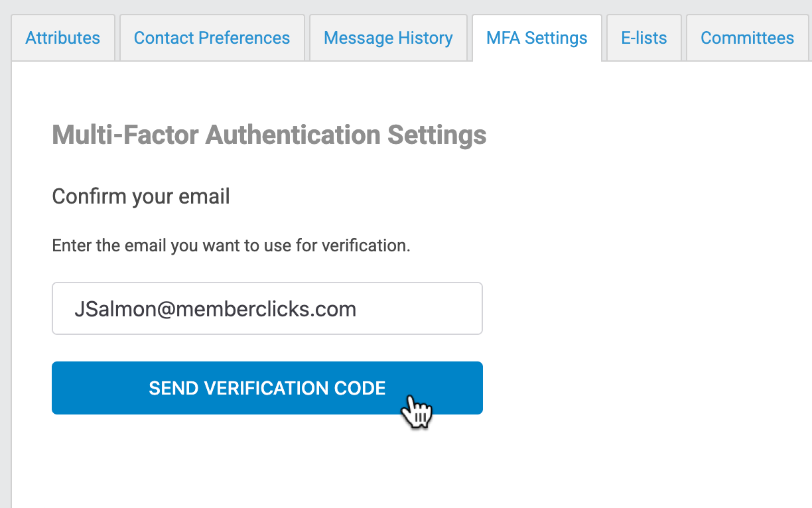This screenshot has height=508, width=812.
Task: Show Message History for this profile
Action: click(x=388, y=38)
